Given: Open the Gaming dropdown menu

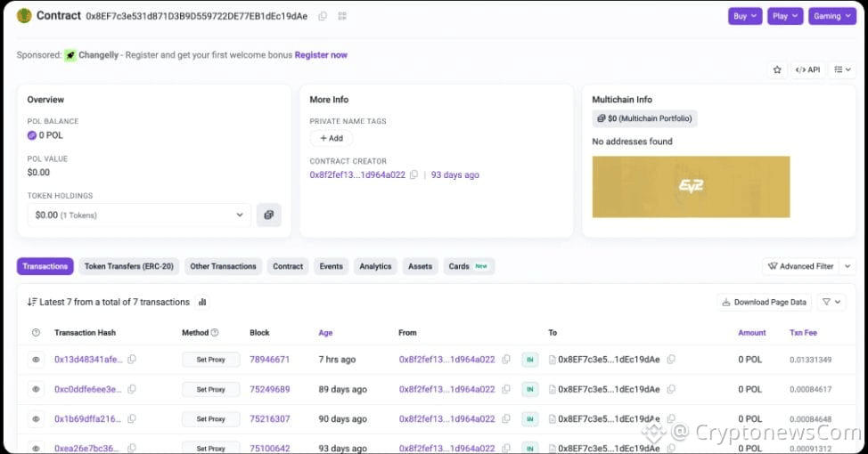Looking at the screenshot, I should point(831,16).
